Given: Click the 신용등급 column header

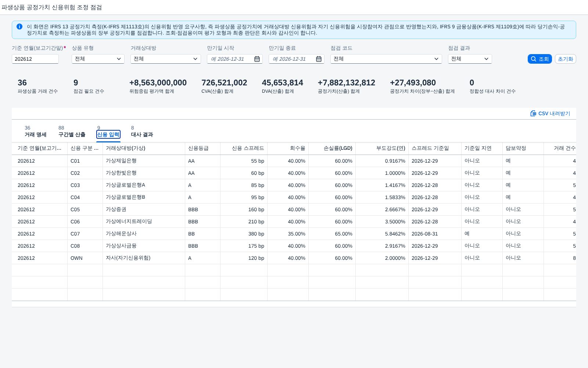Looking at the screenshot, I should click(x=203, y=148).
